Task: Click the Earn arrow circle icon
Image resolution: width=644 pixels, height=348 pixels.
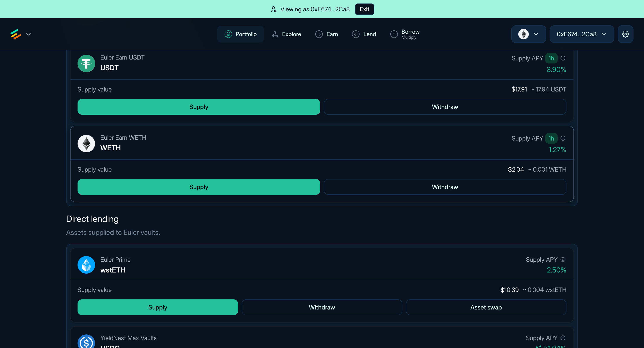Action: pos(319,34)
